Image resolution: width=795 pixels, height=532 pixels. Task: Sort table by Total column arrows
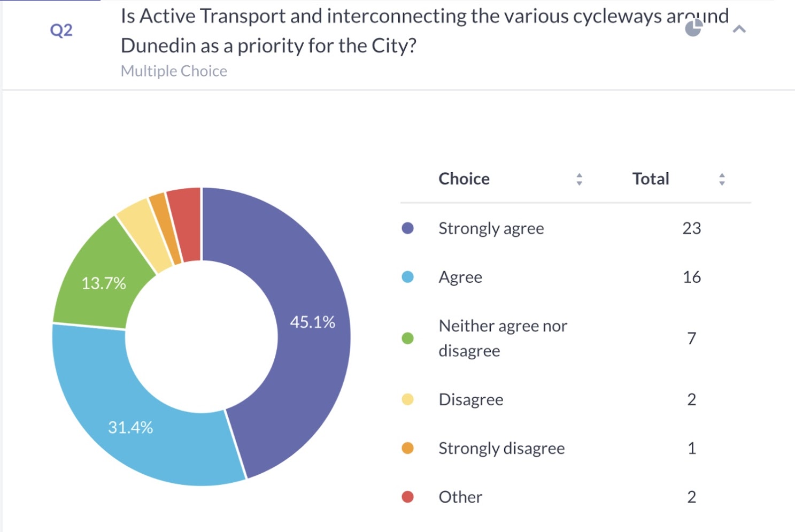722,179
